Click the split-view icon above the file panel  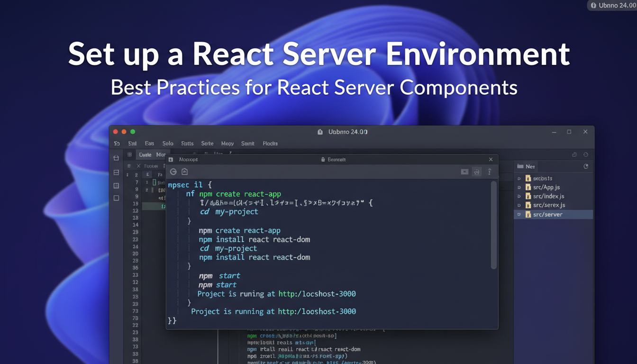click(x=574, y=155)
